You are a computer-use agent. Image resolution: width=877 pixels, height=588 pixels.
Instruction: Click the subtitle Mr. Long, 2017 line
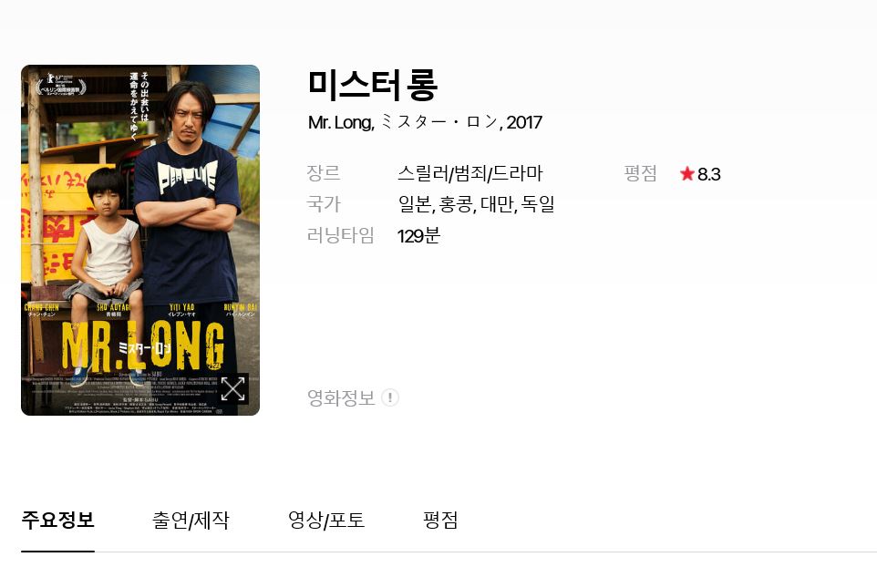click(x=425, y=122)
